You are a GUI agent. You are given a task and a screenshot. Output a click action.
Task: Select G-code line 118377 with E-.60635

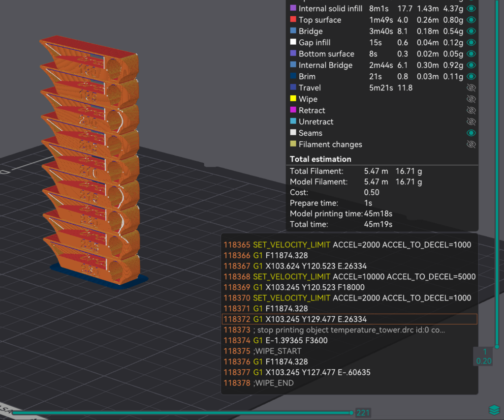pos(349,372)
